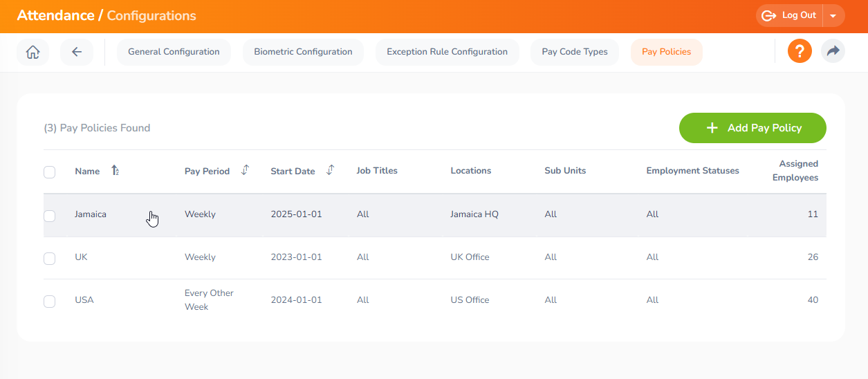
Task: Open the Jamaica pay policy row
Action: [x=434, y=215]
